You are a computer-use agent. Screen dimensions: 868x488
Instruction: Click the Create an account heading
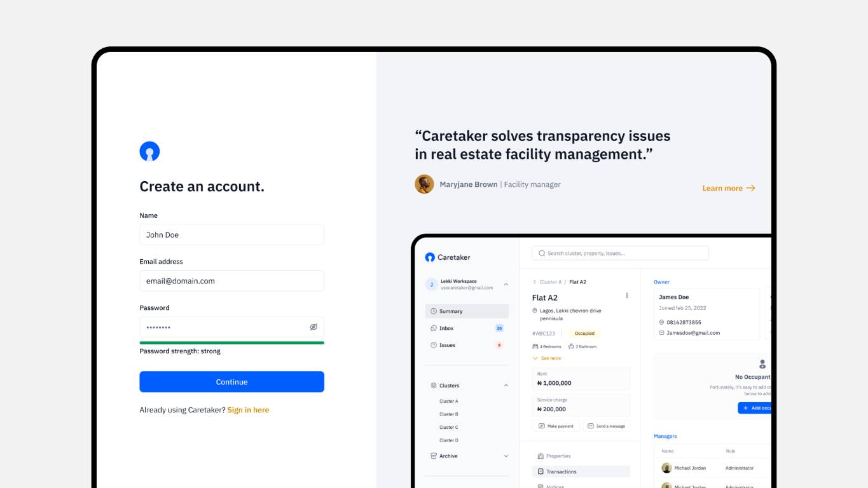pos(202,186)
